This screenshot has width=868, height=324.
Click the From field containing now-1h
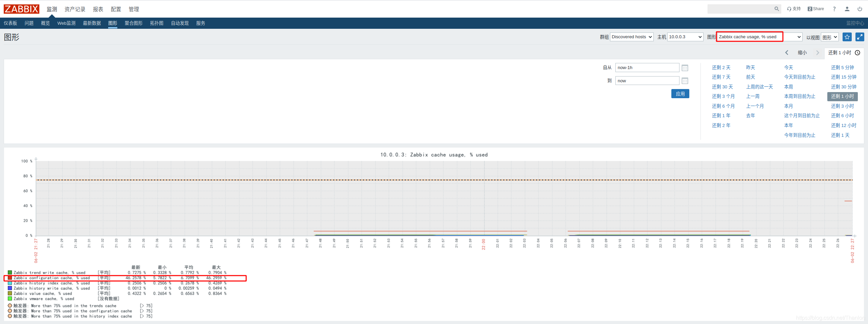[x=647, y=68]
